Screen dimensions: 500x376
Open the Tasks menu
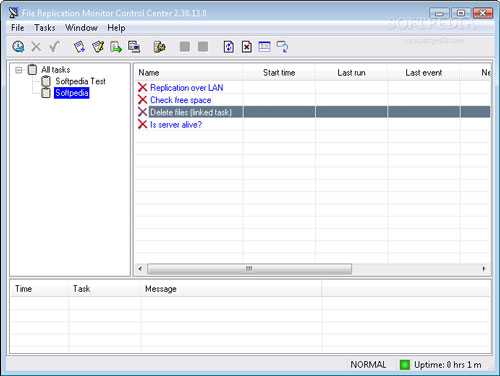[x=45, y=28]
